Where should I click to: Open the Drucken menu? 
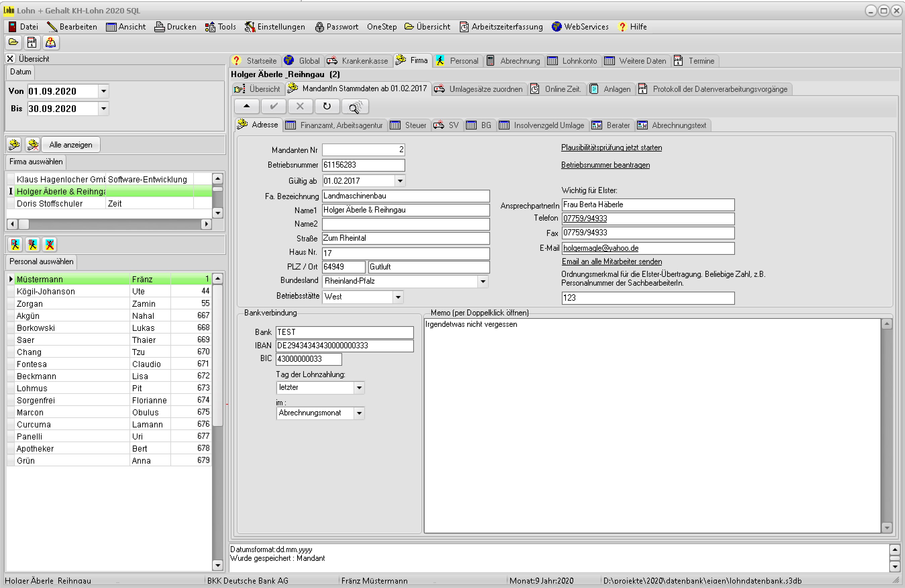[x=176, y=26]
